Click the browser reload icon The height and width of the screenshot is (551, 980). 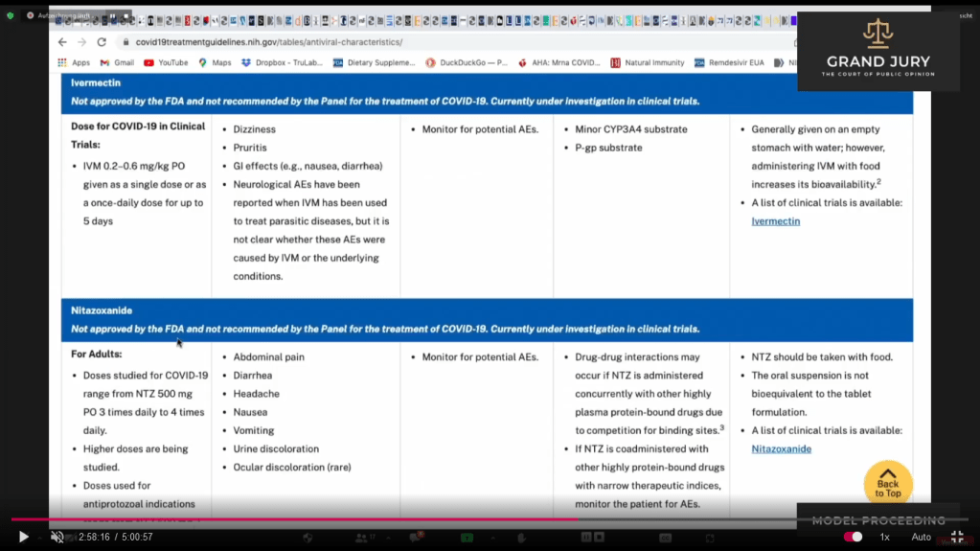pos(102,42)
